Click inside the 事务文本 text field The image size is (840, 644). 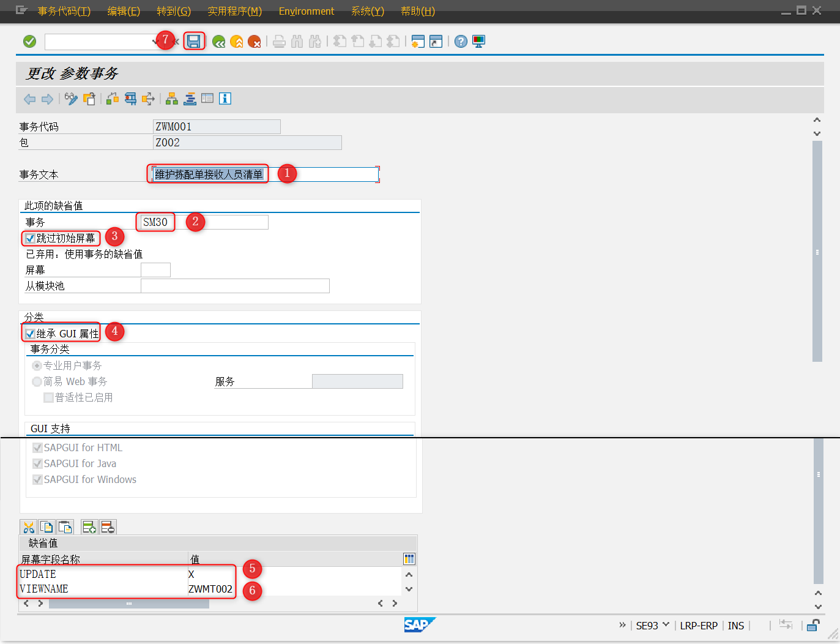coord(208,174)
